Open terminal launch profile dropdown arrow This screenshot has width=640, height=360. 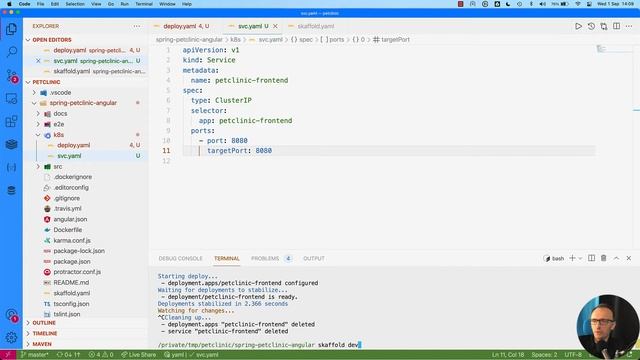pyautogui.click(x=580, y=258)
